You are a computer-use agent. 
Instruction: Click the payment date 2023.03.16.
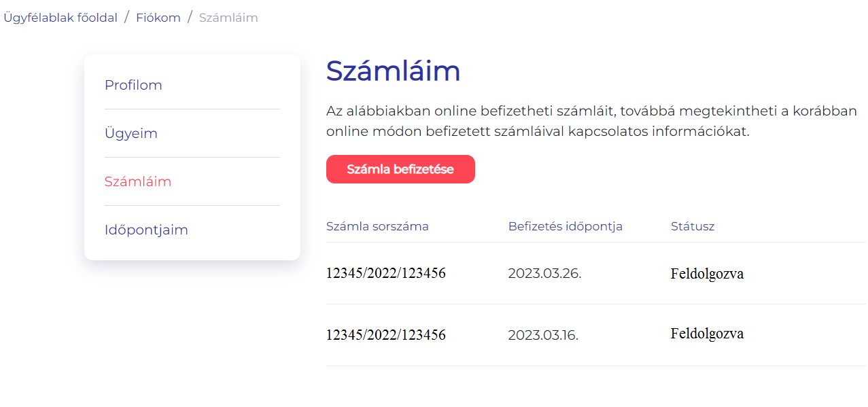tap(543, 335)
